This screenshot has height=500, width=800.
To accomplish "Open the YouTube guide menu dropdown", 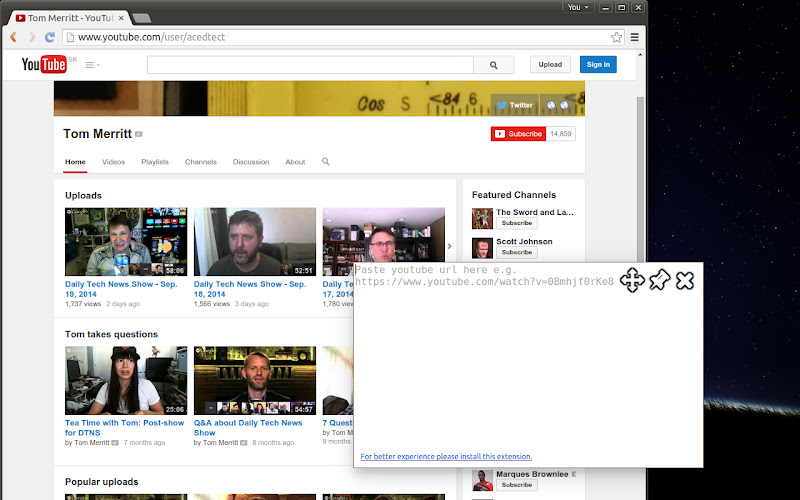I will 92,65.
